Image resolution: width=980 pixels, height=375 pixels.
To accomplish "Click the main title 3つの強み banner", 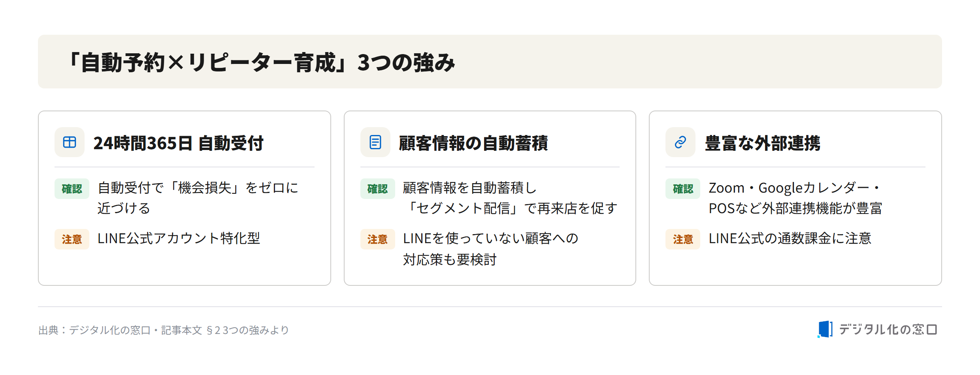I will (490, 62).
